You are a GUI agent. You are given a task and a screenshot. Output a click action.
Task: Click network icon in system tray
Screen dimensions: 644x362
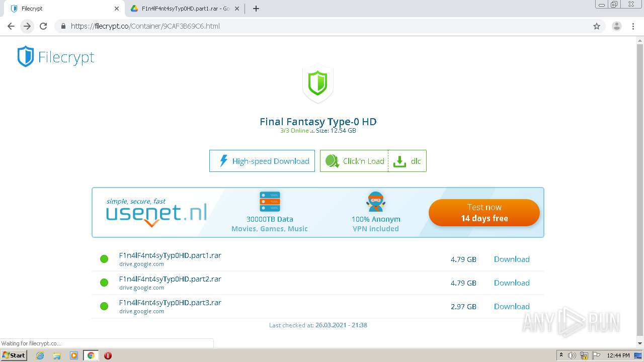pyautogui.click(x=584, y=355)
